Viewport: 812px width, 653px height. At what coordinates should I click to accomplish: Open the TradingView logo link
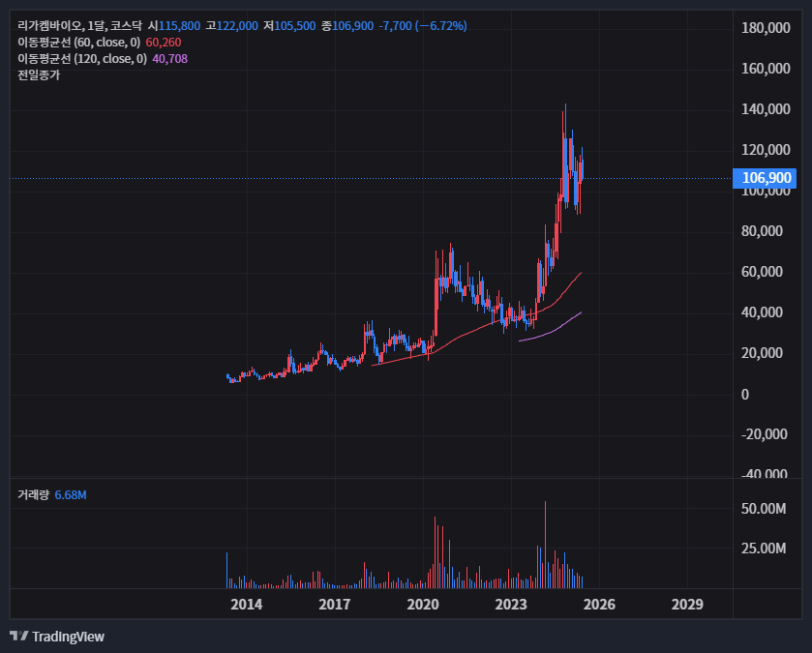[x=57, y=637]
